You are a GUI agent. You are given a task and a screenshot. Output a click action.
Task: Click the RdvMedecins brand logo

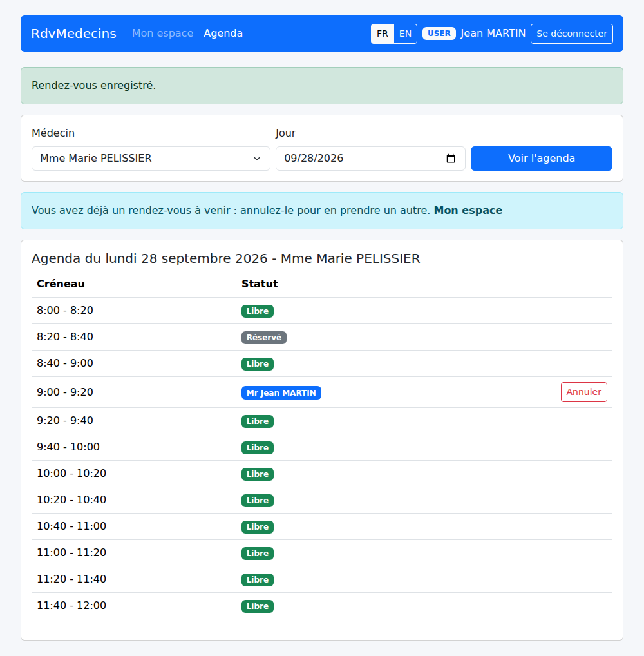pos(73,34)
